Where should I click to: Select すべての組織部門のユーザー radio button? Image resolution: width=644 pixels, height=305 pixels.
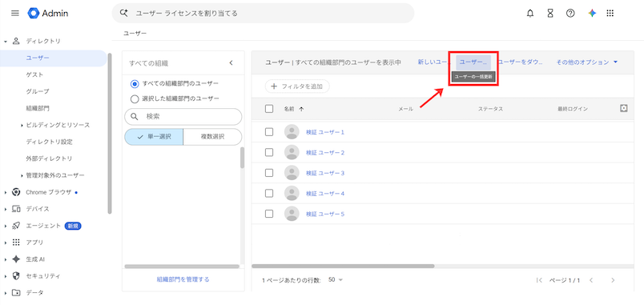pos(135,84)
